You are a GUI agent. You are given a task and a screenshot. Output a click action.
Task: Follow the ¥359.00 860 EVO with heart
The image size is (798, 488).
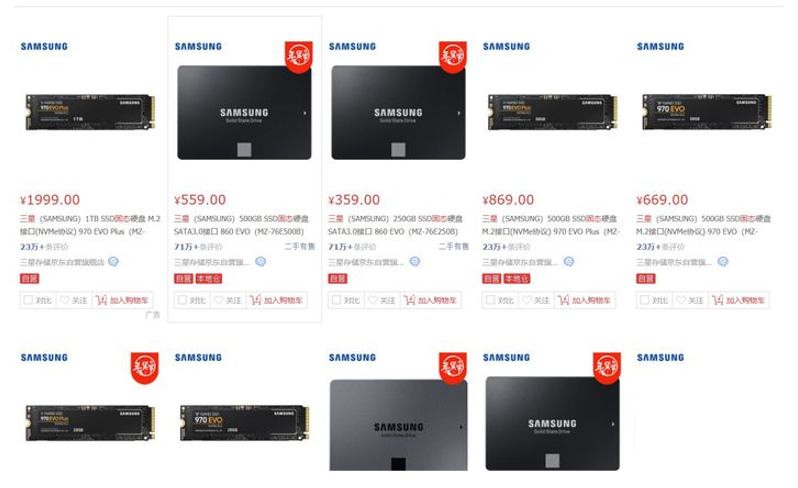tap(382, 300)
